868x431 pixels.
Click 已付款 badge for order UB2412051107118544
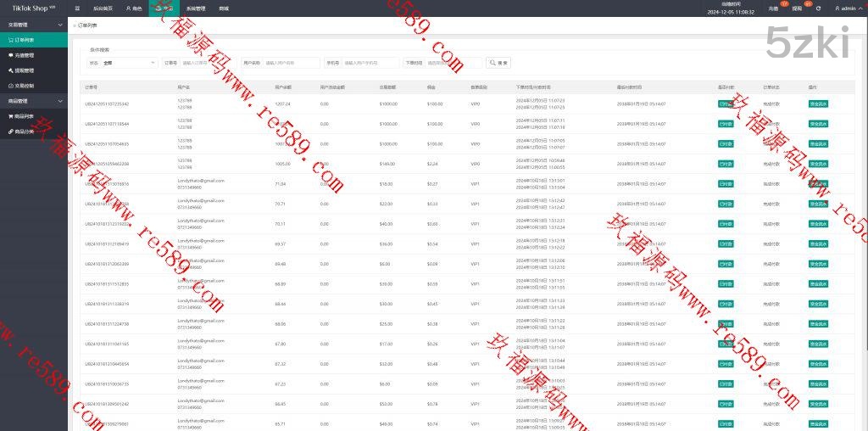726,124
